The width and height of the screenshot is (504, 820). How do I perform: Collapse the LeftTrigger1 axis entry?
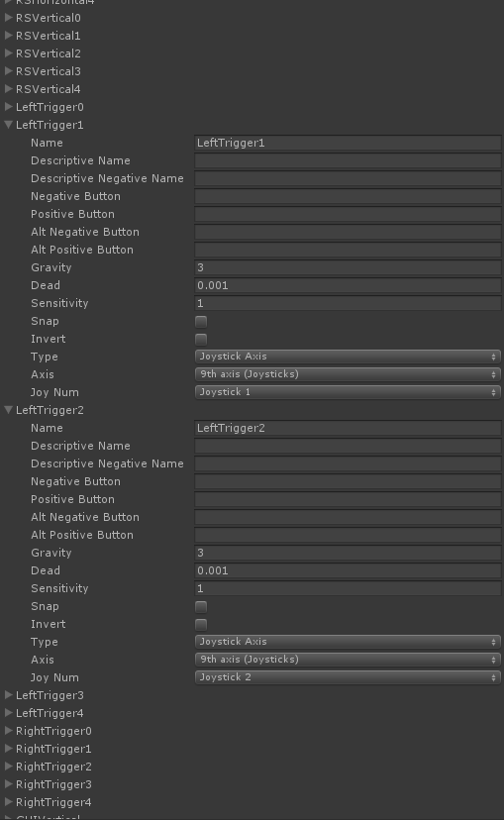[8, 125]
